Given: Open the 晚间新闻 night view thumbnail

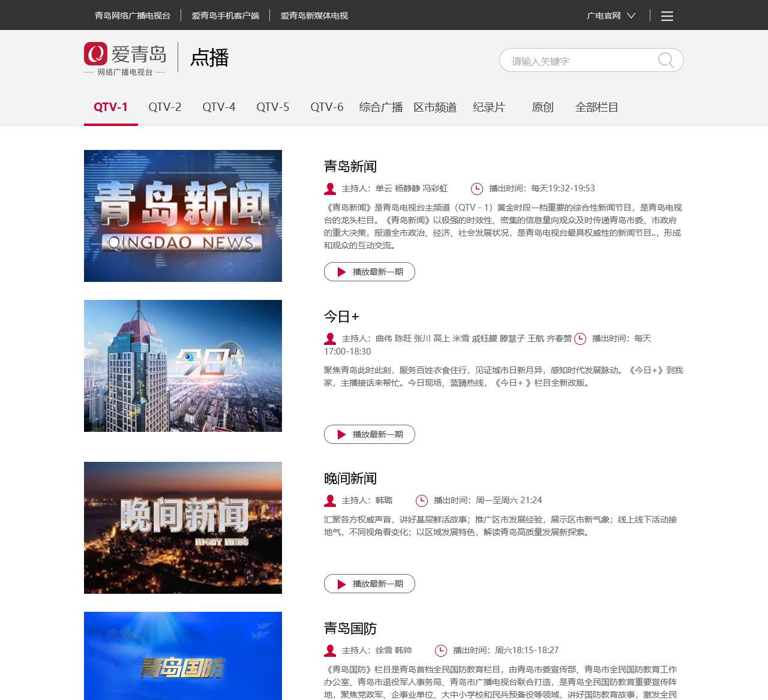Looking at the screenshot, I should 183,528.
